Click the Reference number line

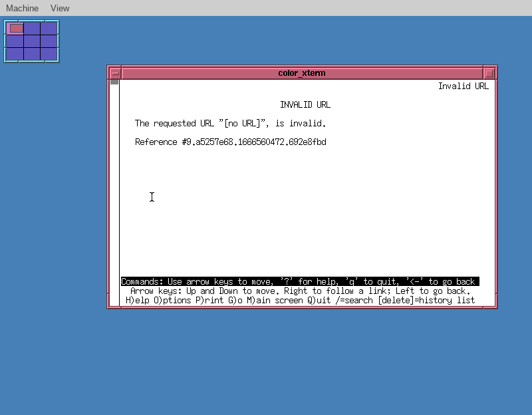click(x=230, y=142)
